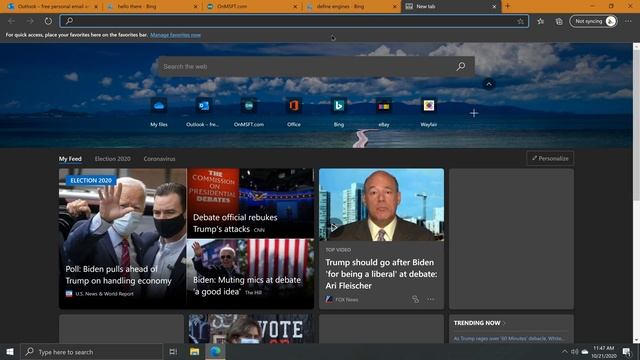Click the Personalize button
640x360 pixels.
pos(550,158)
